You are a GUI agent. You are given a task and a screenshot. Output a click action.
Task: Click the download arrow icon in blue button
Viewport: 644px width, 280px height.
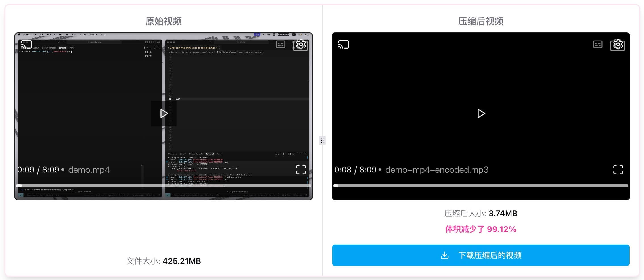click(445, 255)
